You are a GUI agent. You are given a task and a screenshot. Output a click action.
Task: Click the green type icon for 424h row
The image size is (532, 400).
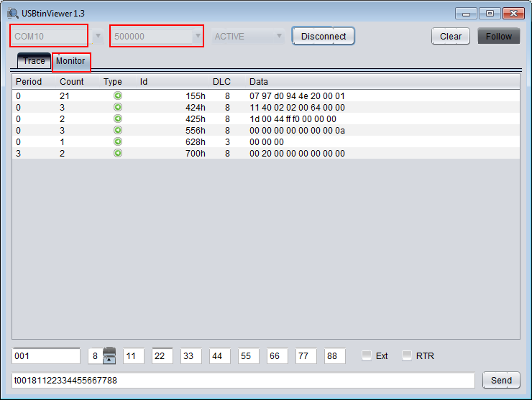click(x=118, y=107)
